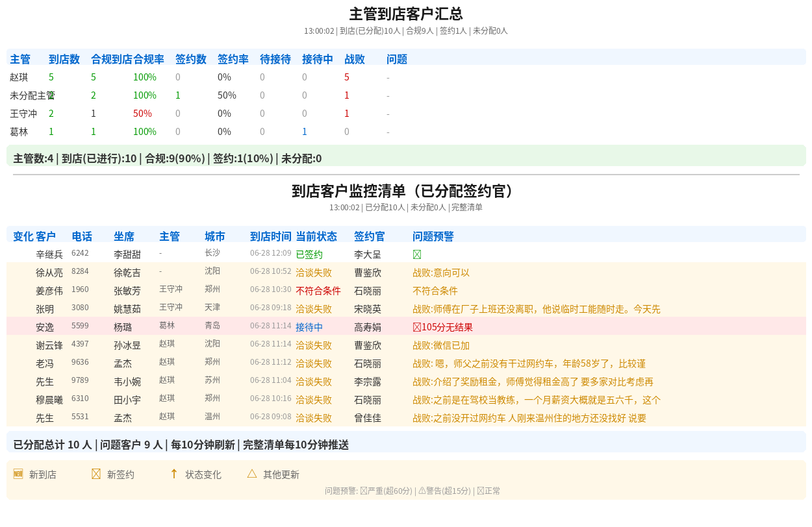812x527 pixels.
Task: Click the 战败 column header
Action: [x=355, y=59]
